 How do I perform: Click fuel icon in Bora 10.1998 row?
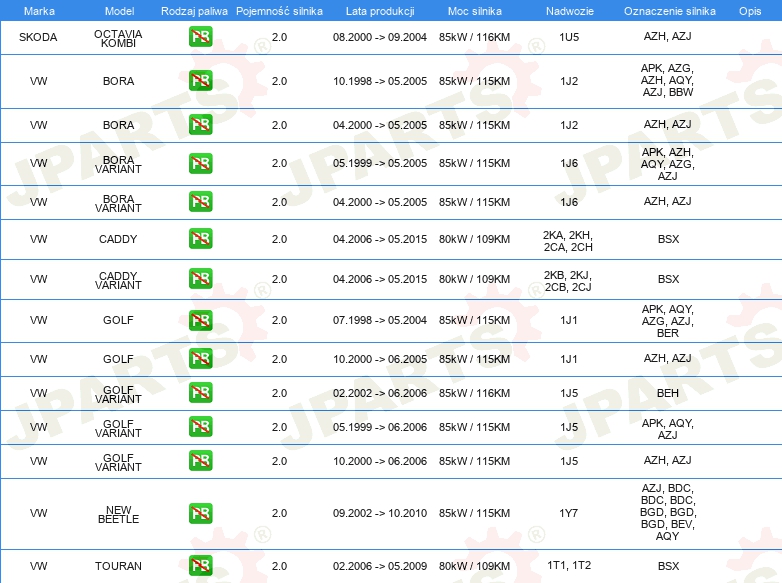coord(200,80)
